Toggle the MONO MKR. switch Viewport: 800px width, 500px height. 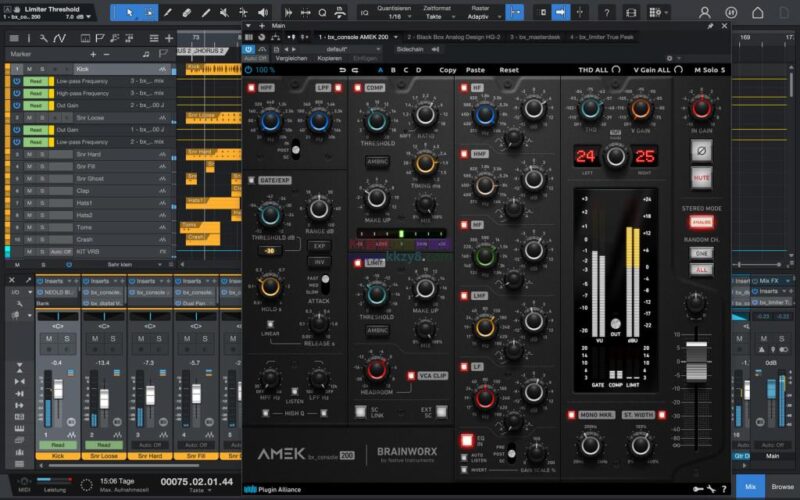point(571,415)
